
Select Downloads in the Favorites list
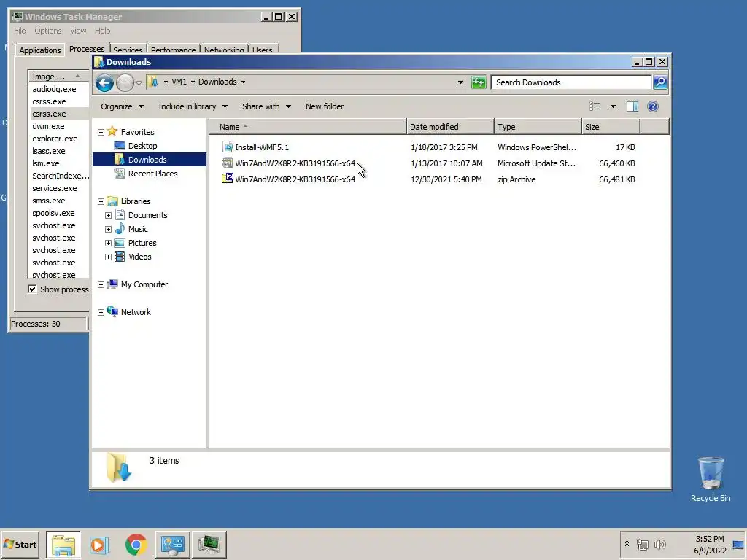tap(150, 160)
